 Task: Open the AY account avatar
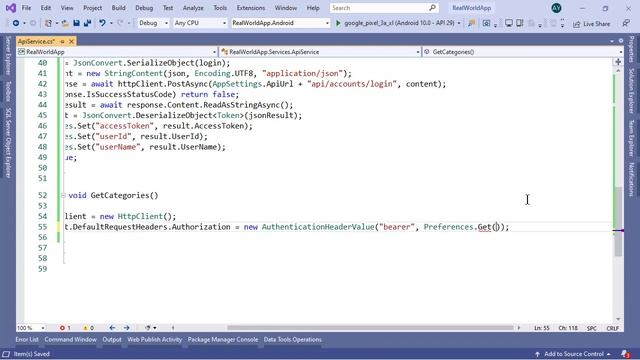pyautogui.click(x=556, y=8)
